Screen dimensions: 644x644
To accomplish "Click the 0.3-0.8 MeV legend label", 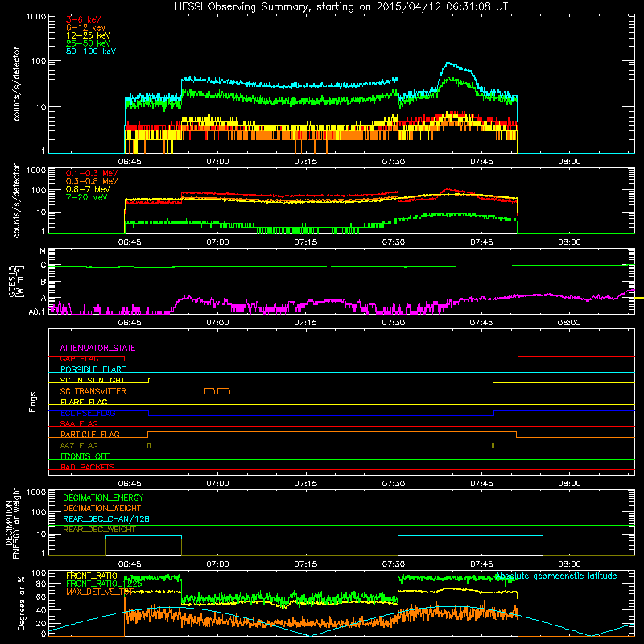I will pyautogui.click(x=92, y=181).
